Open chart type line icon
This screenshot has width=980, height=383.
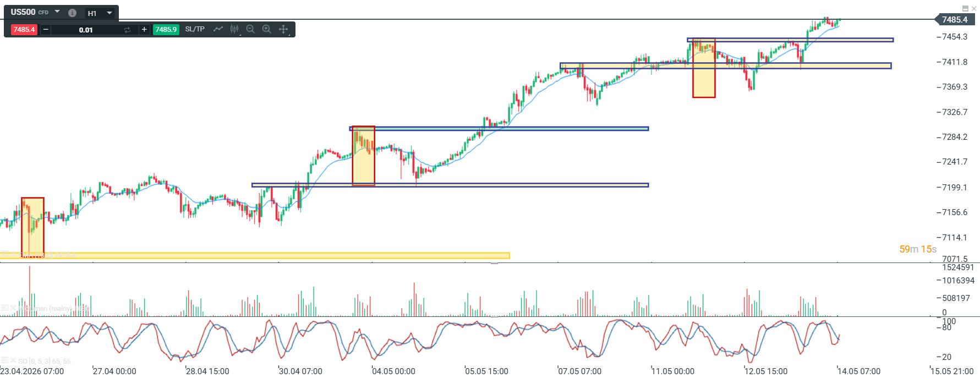[x=218, y=29]
